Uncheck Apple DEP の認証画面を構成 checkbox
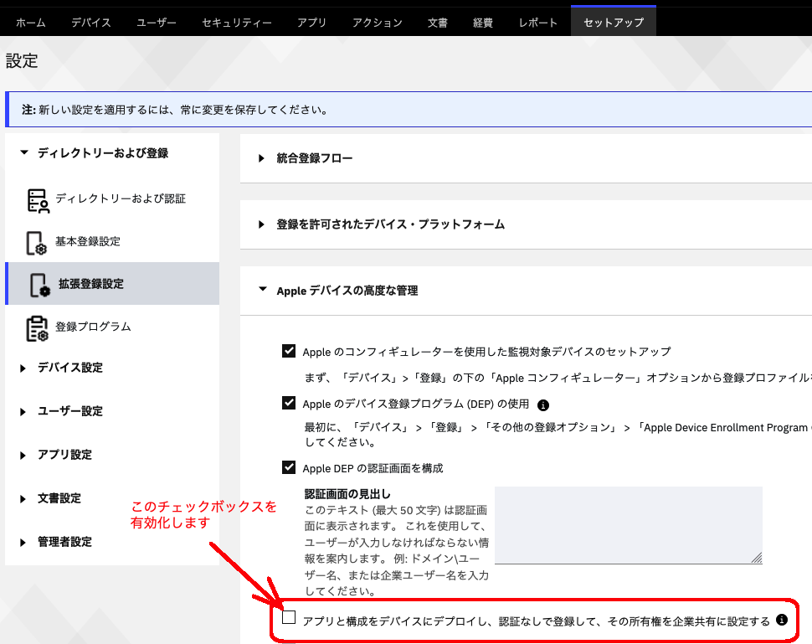The image size is (812, 644). (289, 467)
